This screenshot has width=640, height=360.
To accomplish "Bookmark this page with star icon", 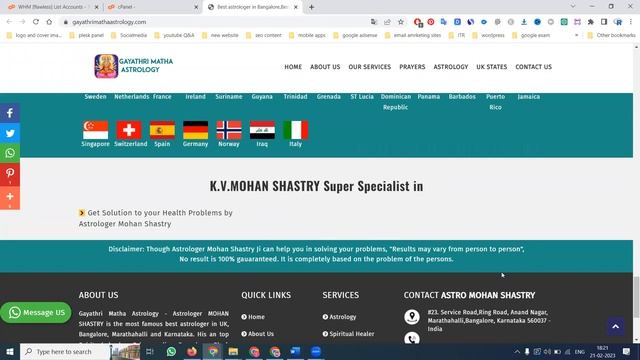I will click(x=401, y=22).
